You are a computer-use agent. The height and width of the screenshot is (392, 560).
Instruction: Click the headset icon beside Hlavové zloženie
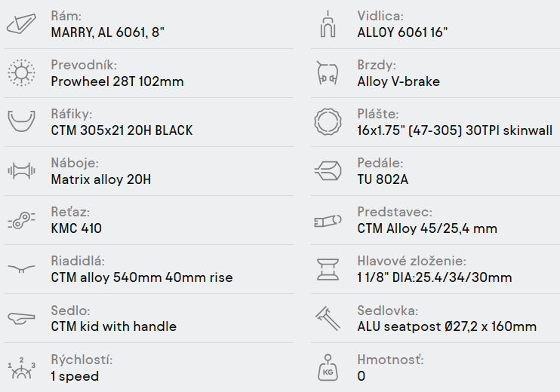click(328, 269)
